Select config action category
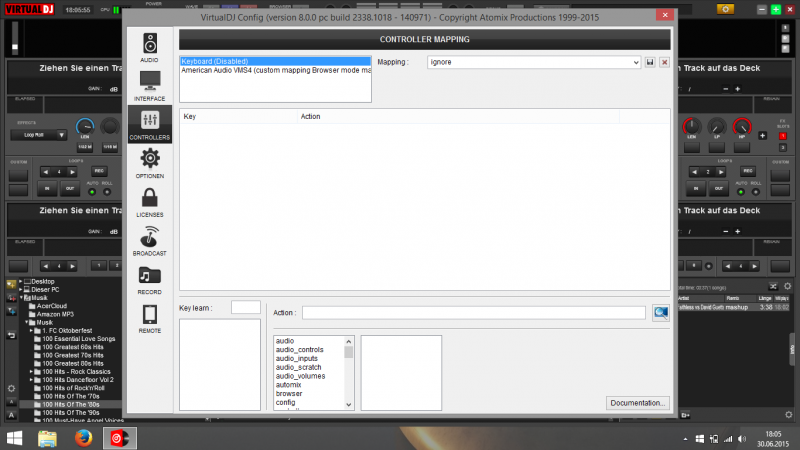This screenshot has width=800, height=450. point(285,403)
